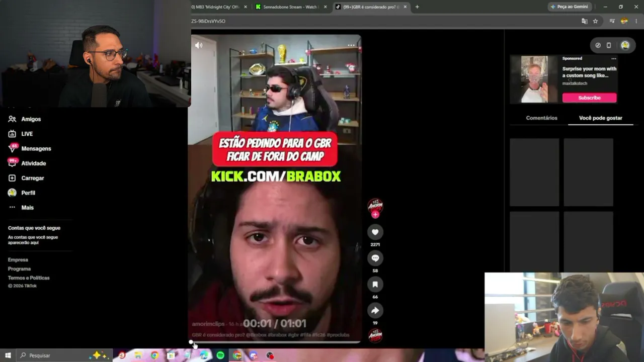644x362 pixels.
Task: Open the phone icon in the top-right pill
Action: click(609, 45)
